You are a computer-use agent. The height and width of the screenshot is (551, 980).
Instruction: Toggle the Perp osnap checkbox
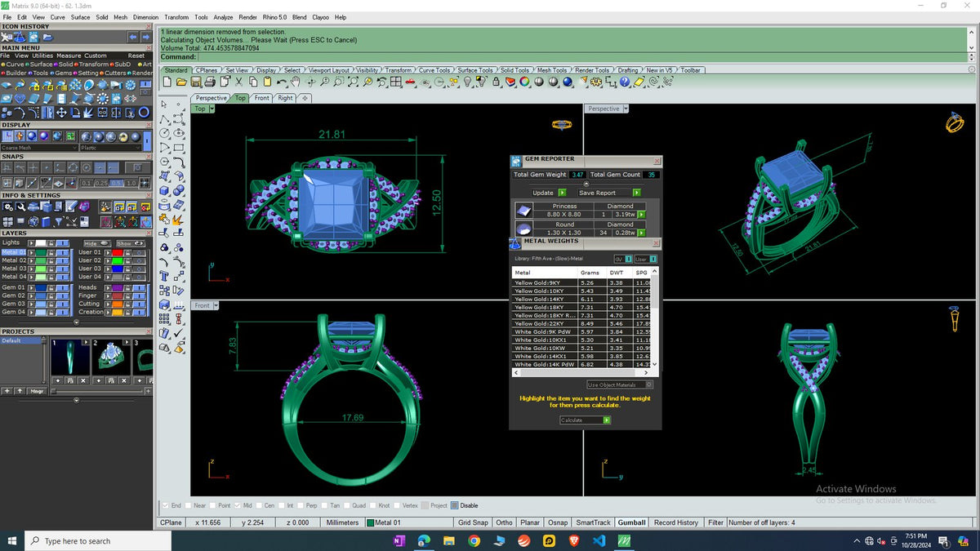[x=301, y=505]
